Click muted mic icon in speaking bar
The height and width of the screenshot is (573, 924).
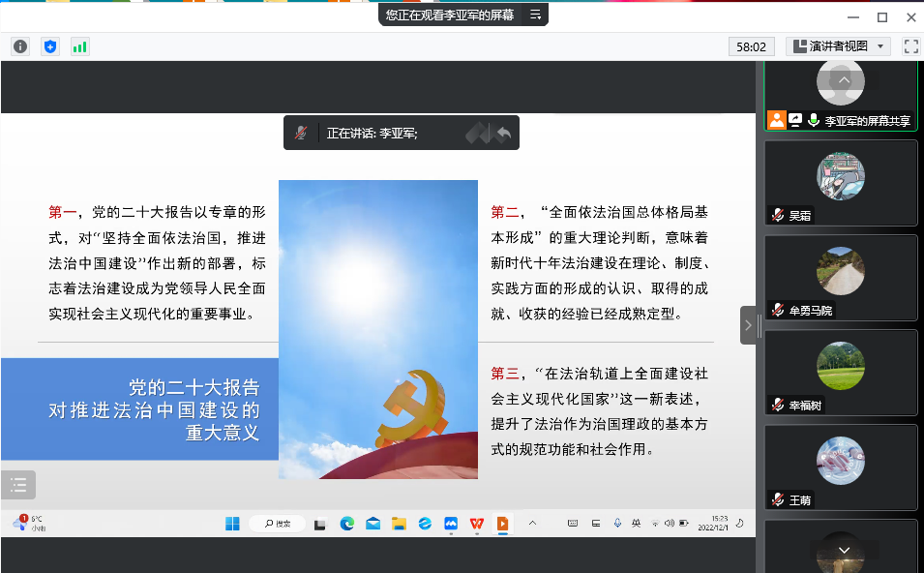[302, 134]
